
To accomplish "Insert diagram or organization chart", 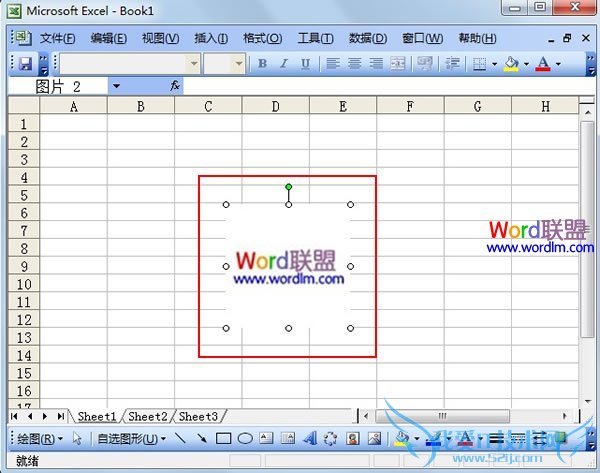I will [x=331, y=439].
